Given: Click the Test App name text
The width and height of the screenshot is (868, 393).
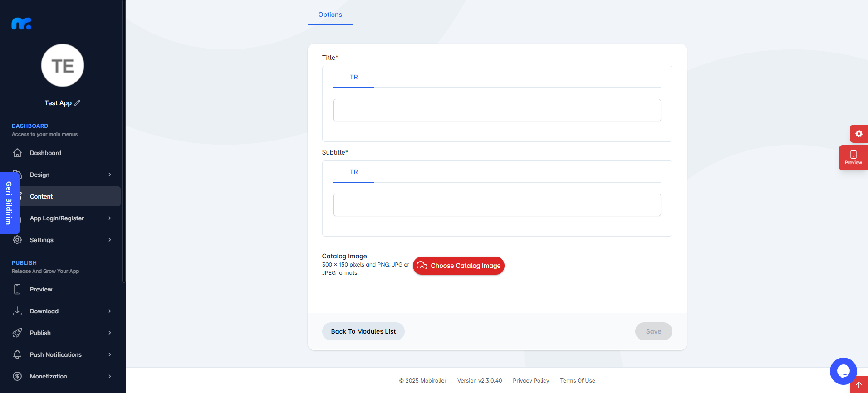Looking at the screenshot, I should (x=58, y=103).
